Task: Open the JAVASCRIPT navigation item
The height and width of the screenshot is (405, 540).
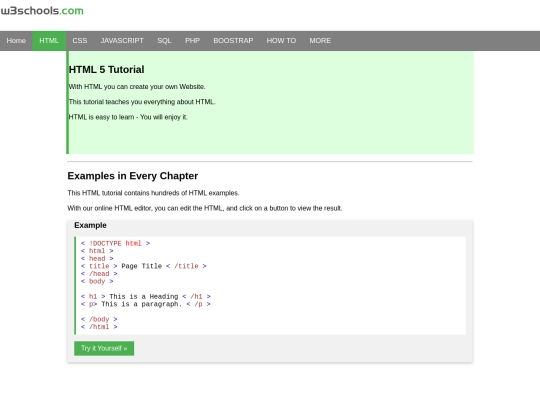Action: click(122, 41)
